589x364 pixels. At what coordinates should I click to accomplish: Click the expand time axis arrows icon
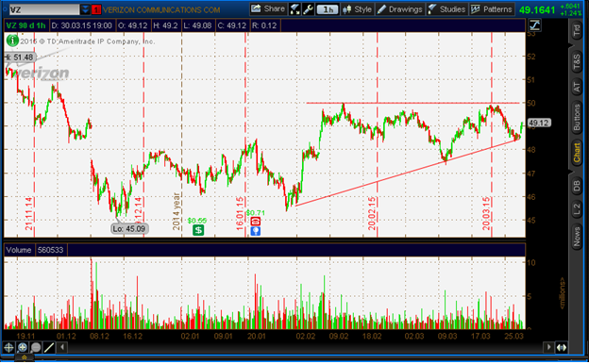562,347
